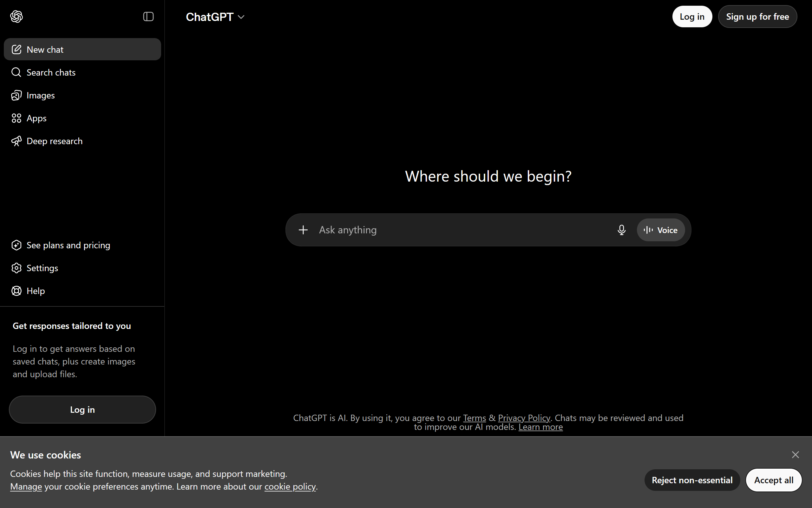Open the Images section in the sidebar
This screenshot has width=812, height=508.
(x=82, y=95)
